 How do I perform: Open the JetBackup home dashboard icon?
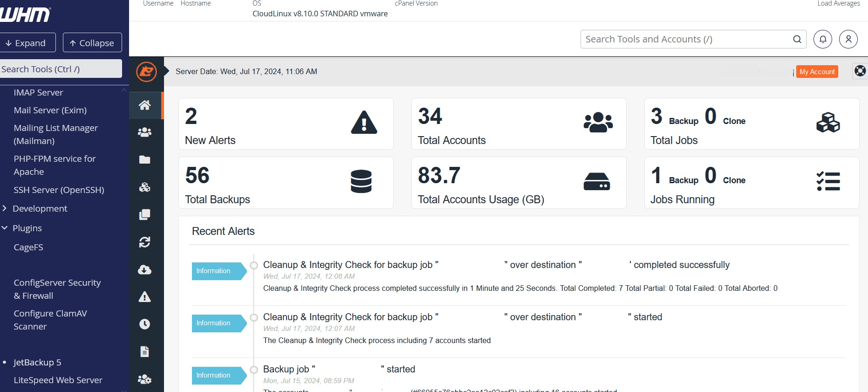pos(145,105)
